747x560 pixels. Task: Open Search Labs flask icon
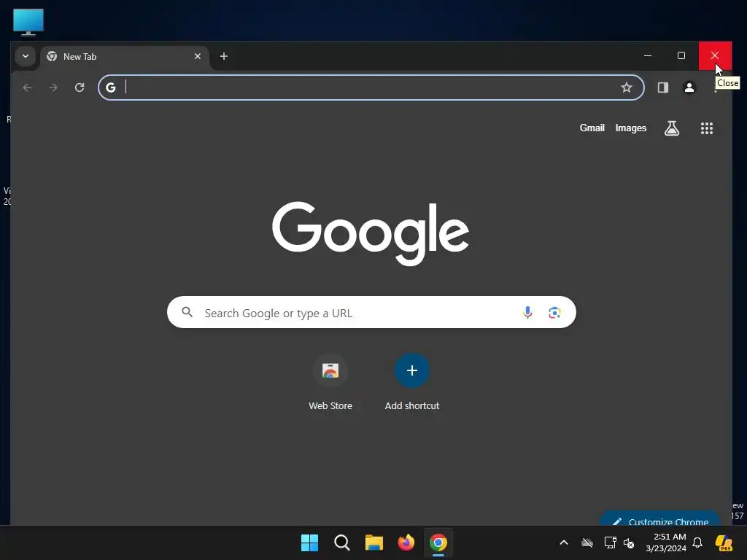tap(672, 128)
